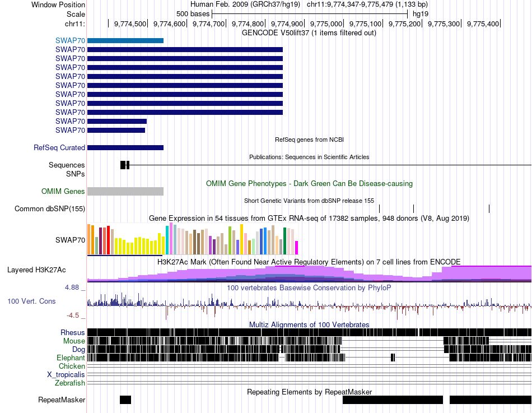This screenshot has height=413, width=532.
Task: Select the RefSeq Curated gene bar
Action: (125, 148)
